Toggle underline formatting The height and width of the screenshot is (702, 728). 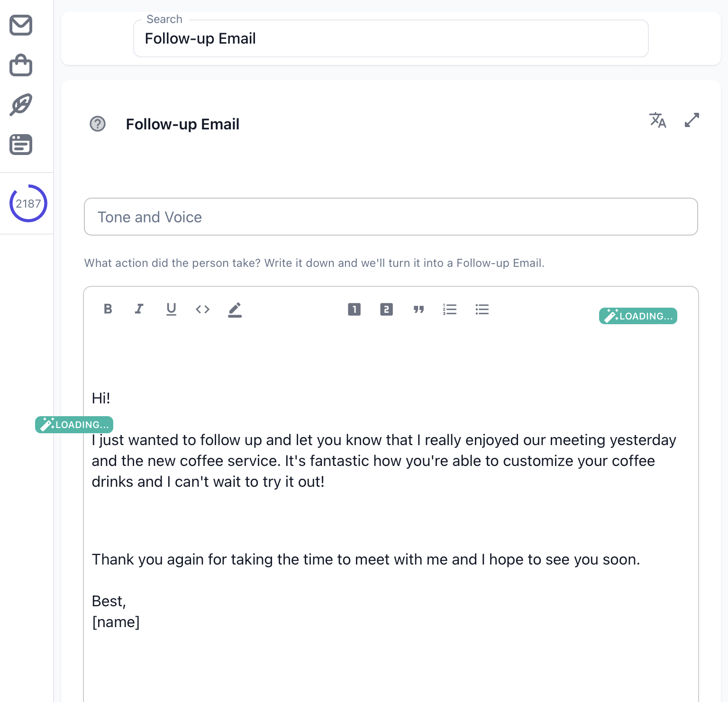171,309
